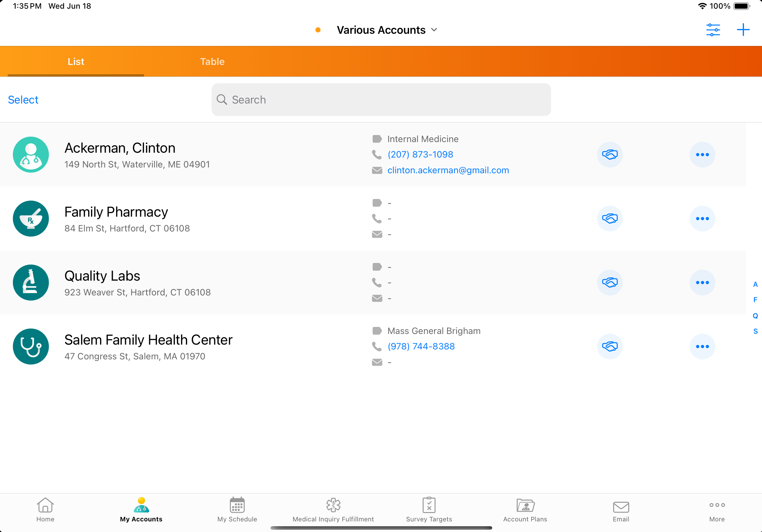Tap handshake icon for Family Pharmacy
762x532 pixels.
pyautogui.click(x=609, y=219)
